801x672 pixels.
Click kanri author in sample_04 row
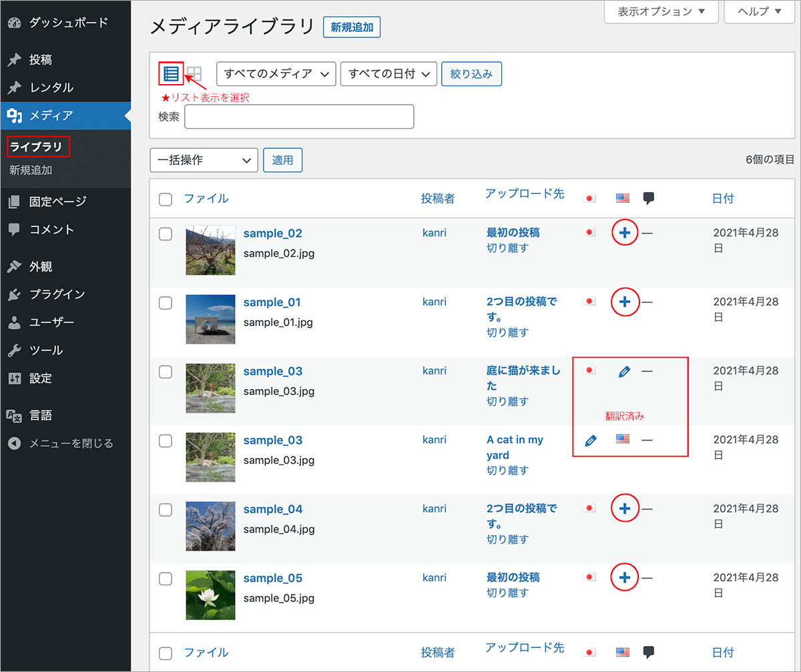pyautogui.click(x=435, y=508)
